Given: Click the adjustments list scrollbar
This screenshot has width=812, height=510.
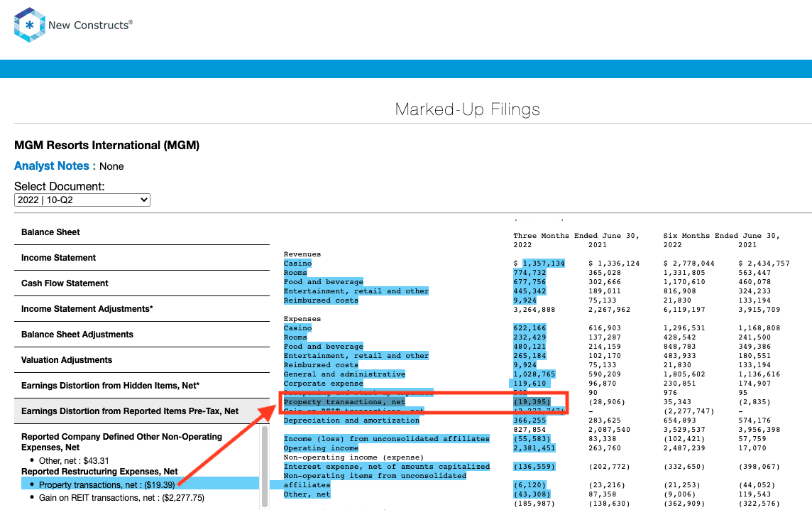Looking at the screenshot, I should (265, 467).
